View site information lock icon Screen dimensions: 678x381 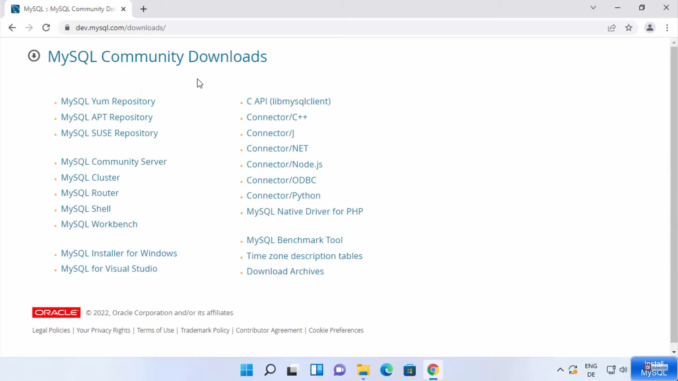[x=67, y=28]
